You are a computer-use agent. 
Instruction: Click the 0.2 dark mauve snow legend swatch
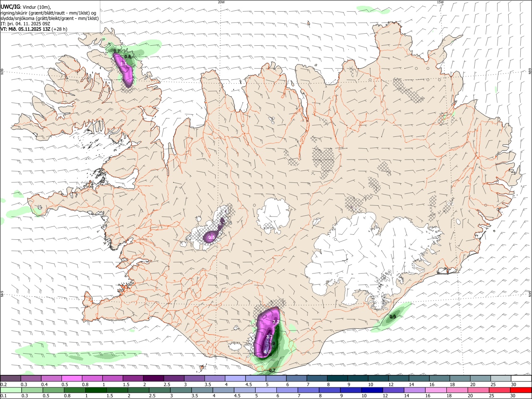[10, 379]
